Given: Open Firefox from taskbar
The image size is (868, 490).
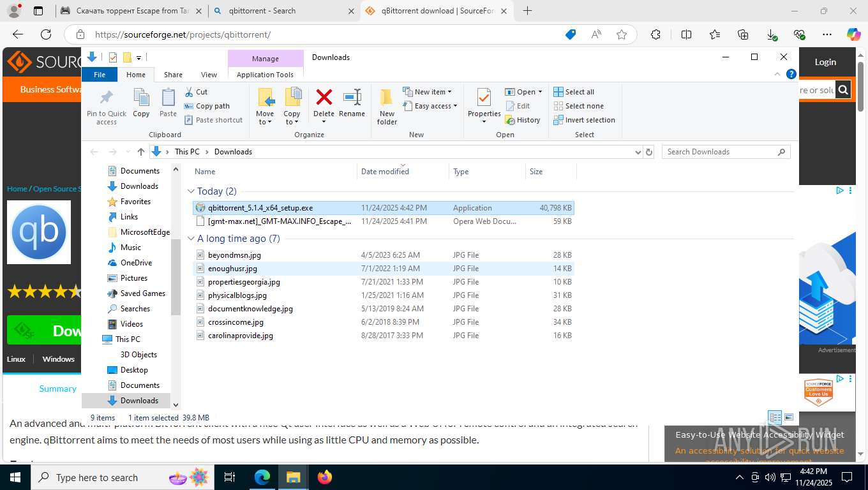Looking at the screenshot, I should (325, 477).
